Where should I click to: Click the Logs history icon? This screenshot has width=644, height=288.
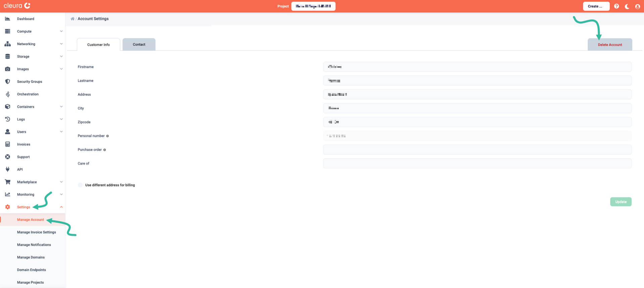coord(7,119)
